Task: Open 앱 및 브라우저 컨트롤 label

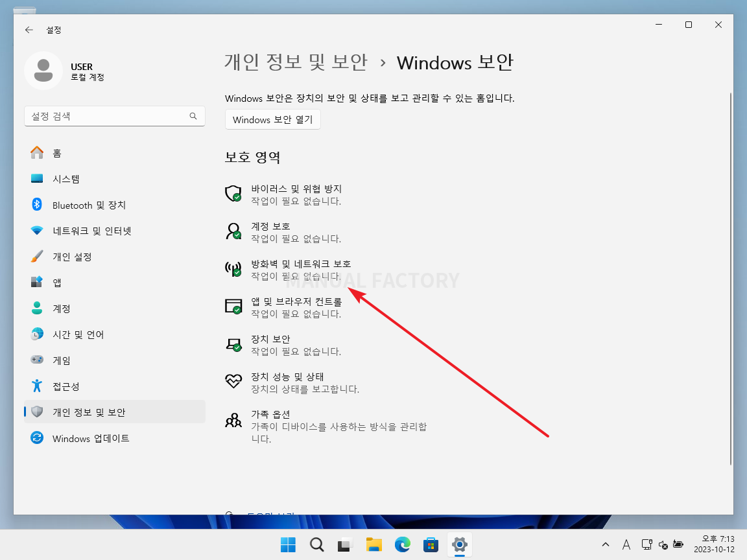Action: (x=296, y=302)
